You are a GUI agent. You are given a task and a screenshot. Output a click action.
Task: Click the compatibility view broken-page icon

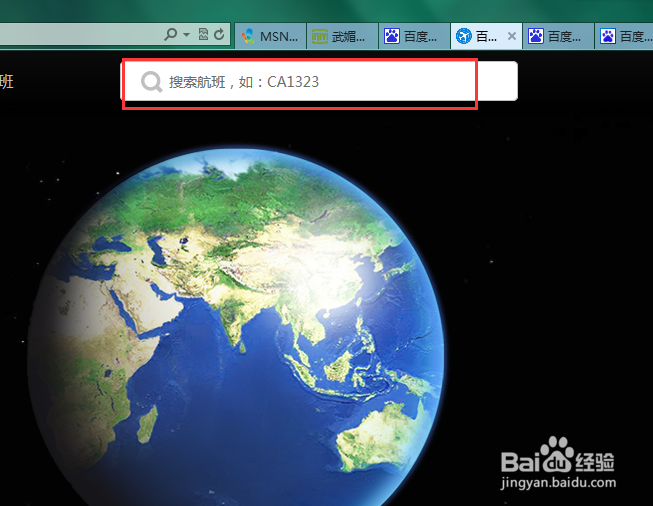[203, 35]
